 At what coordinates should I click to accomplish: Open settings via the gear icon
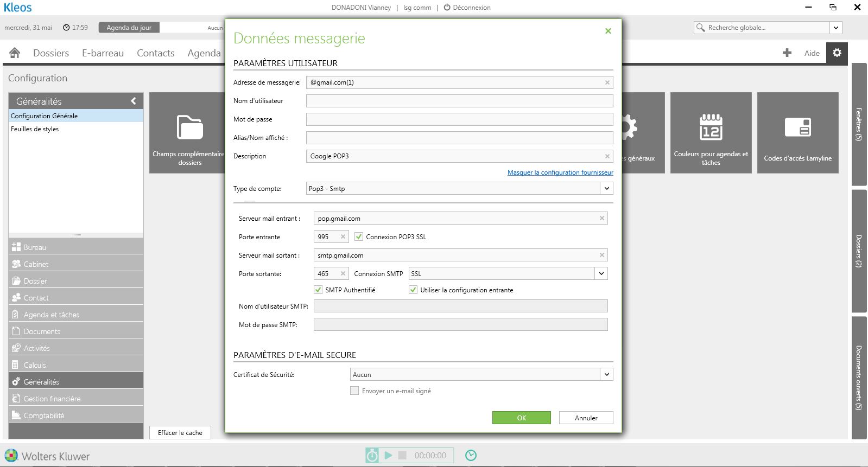[837, 53]
